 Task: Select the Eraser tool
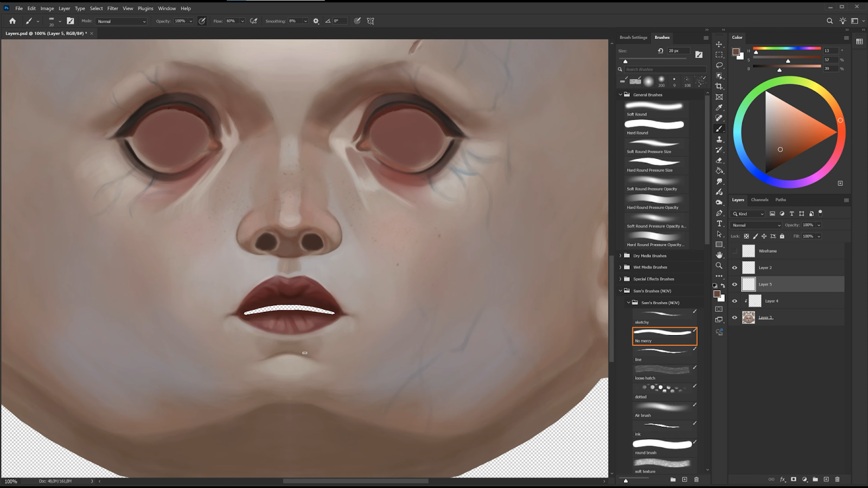pos(719,160)
